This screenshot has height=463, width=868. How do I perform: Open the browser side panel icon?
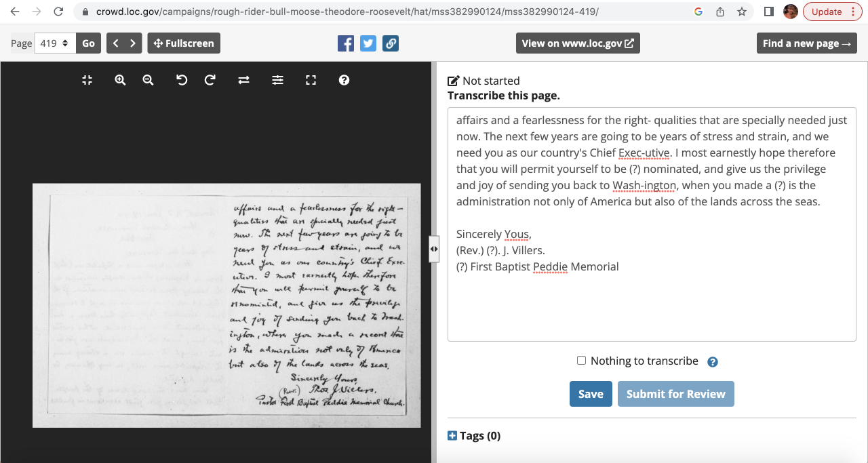[x=769, y=12]
